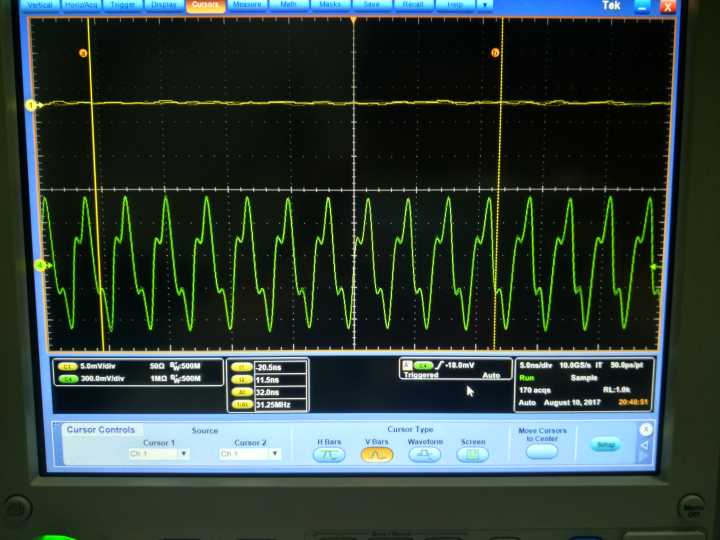Click the trigger source C4 badge

(x=423, y=366)
